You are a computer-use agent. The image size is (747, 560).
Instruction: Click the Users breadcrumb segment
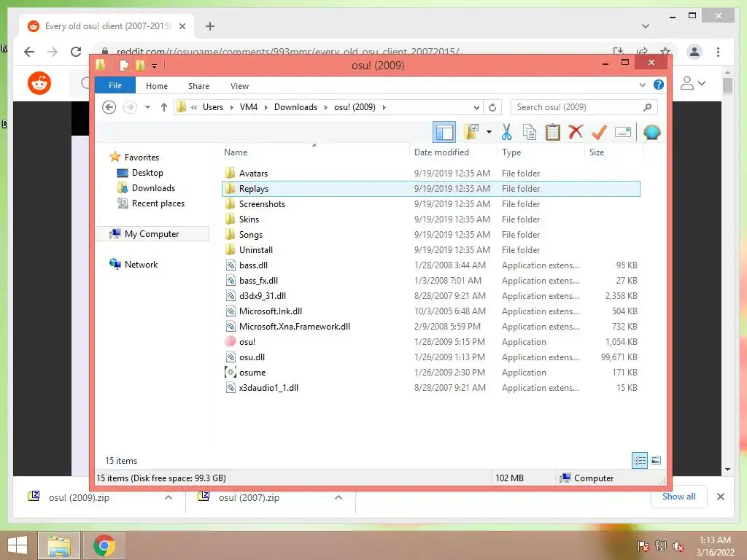(x=213, y=107)
